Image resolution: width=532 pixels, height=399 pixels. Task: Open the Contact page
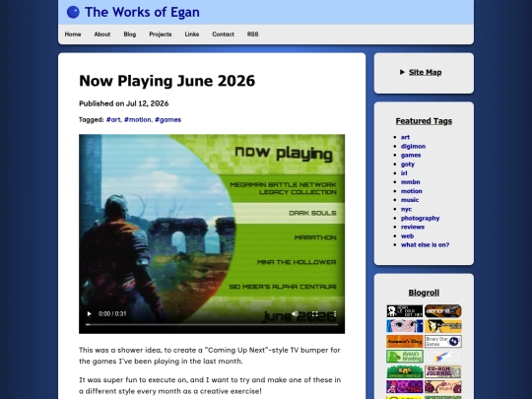tap(223, 34)
